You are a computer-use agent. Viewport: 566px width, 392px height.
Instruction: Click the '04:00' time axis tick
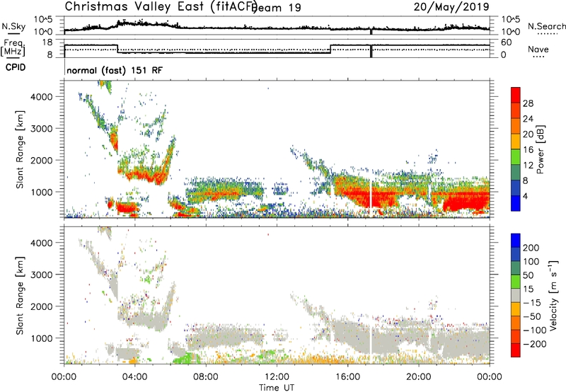point(135,377)
